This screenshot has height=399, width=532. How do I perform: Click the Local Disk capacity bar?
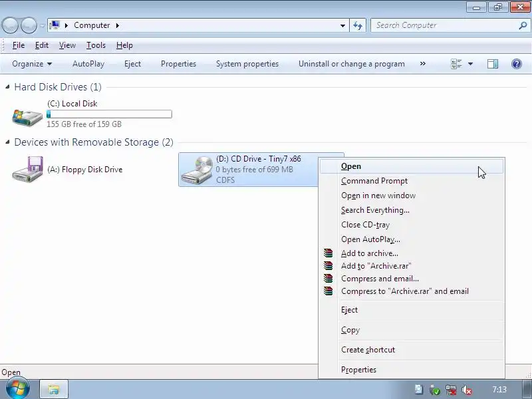click(109, 114)
